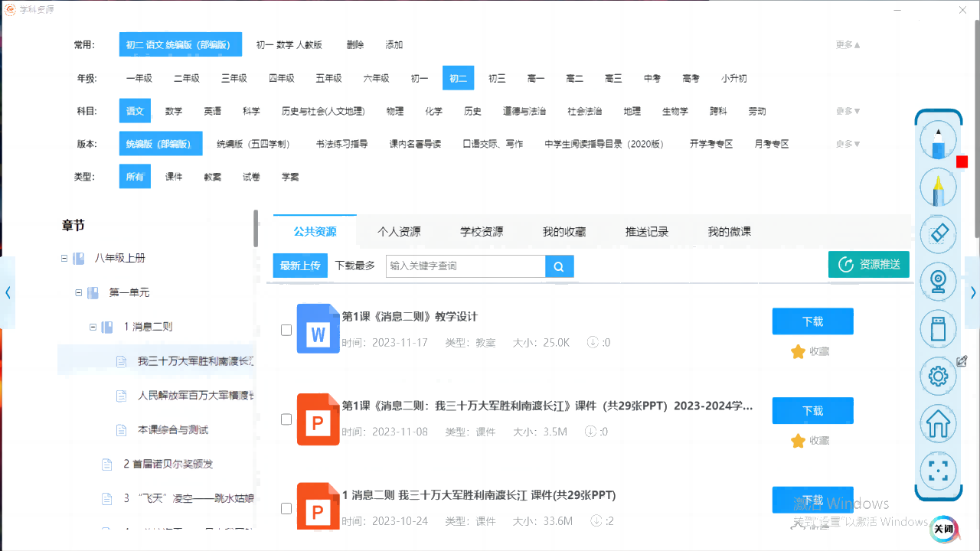Screen dimensions: 980x551
Task: Enter fullscreen via the sidebar expand icon
Action: 938,471
